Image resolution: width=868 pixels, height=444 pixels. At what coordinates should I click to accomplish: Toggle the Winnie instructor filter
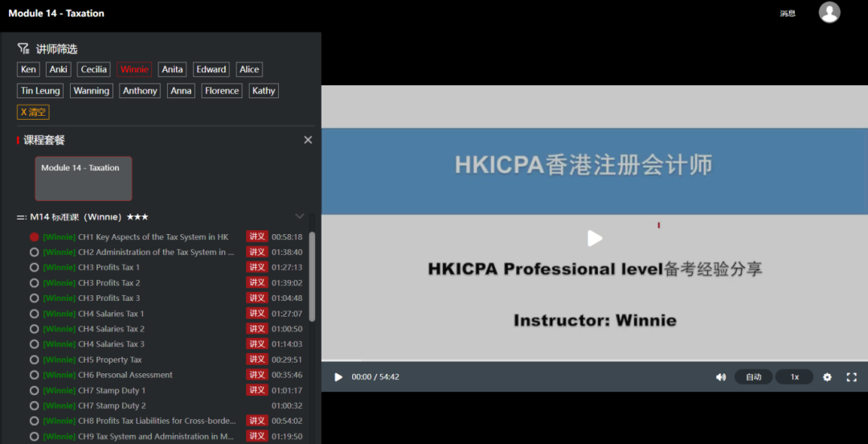[134, 69]
